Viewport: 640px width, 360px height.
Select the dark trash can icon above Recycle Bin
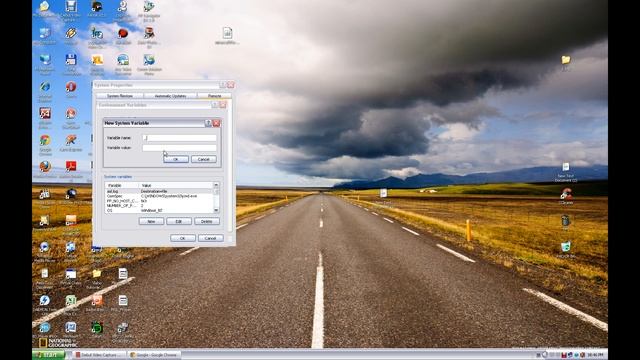pyautogui.click(x=566, y=221)
